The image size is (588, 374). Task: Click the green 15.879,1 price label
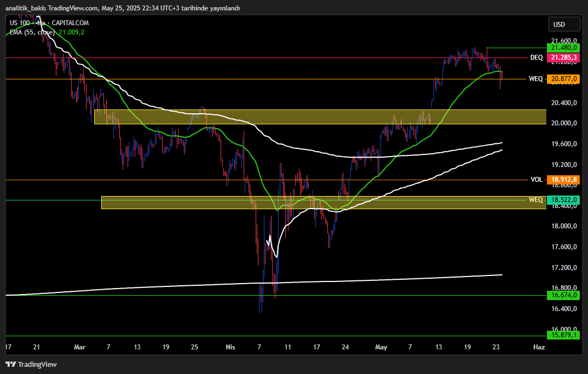click(x=563, y=335)
